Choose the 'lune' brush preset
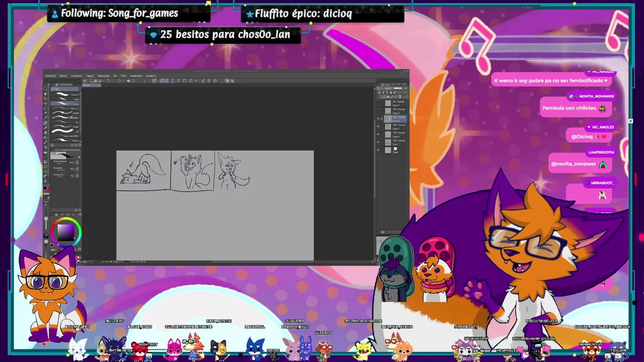644x362 pixels. pos(65,99)
